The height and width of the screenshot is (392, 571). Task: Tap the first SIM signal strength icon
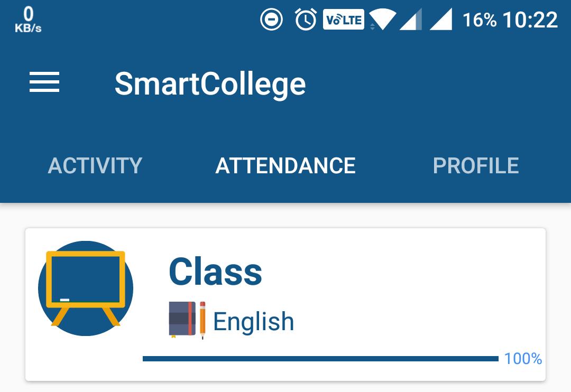tap(411, 20)
